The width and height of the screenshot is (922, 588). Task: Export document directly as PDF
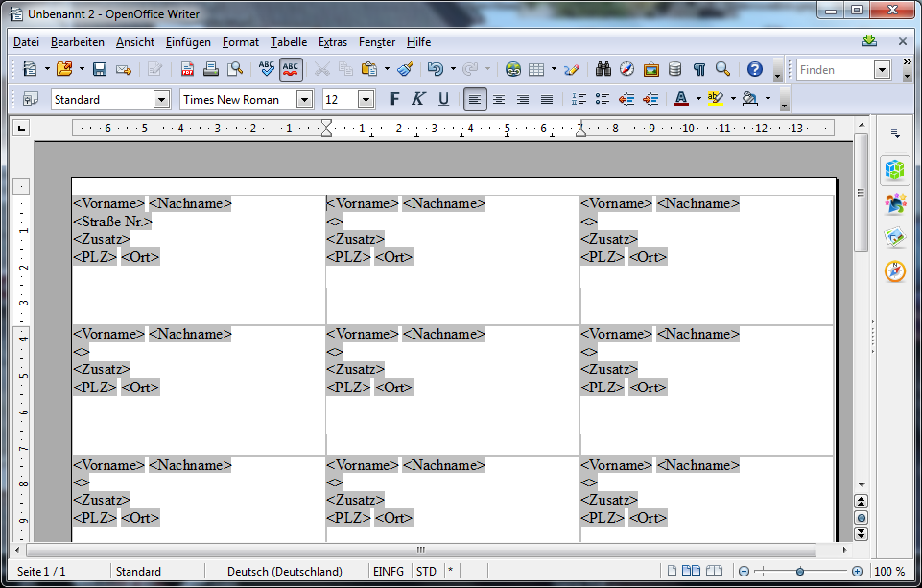coord(187,69)
